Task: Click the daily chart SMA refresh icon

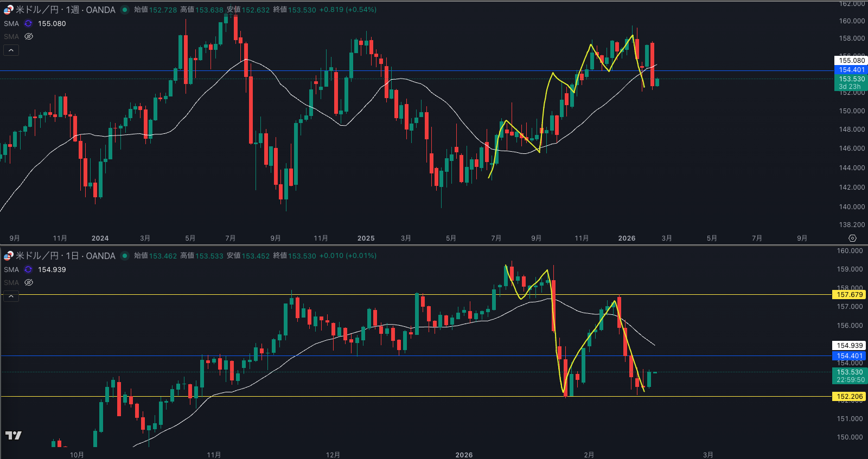Action: click(x=28, y=270)
